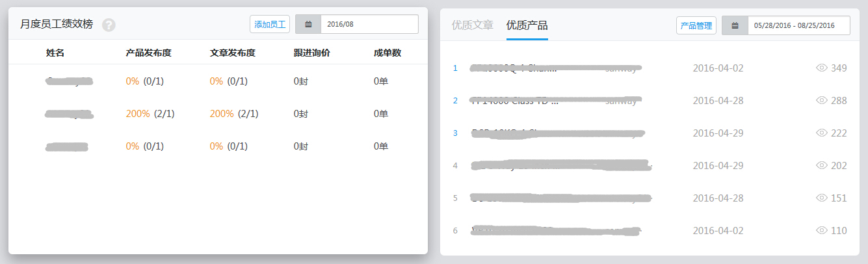Viewport: 868px width, 264px height.
Task: Click the 产品发布度 column header
Action: click(x=148, y=53)
